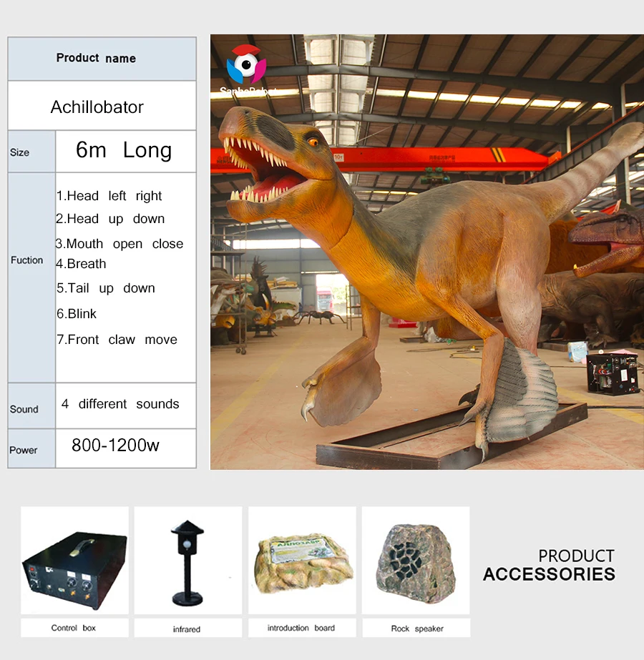
Task: Click the Fuction label cell
Action: click(x=27, y=260)
